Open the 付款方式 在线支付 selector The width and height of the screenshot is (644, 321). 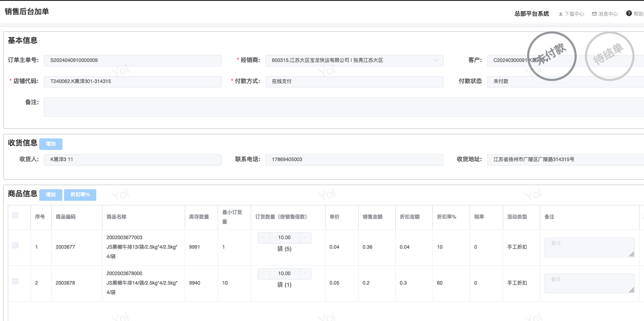(x=354, y=82)
